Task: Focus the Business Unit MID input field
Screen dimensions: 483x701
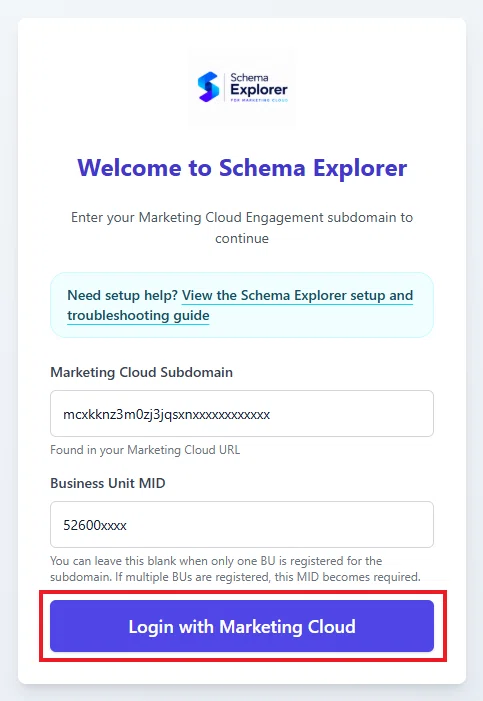Action: 242,524
